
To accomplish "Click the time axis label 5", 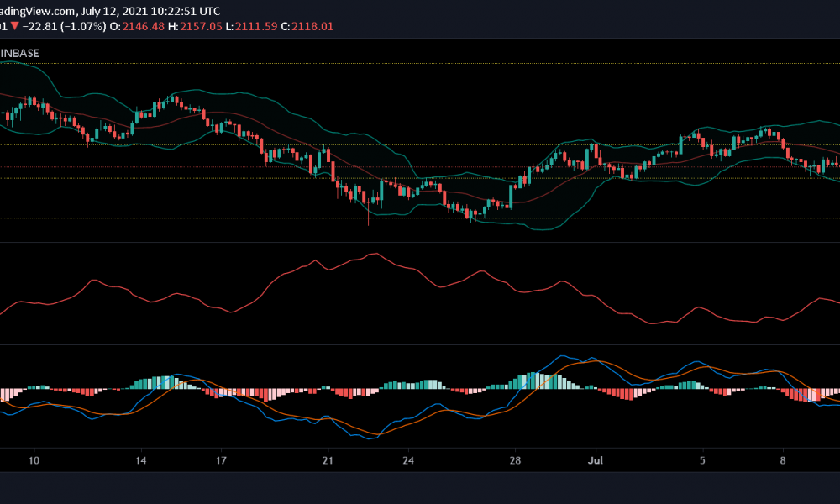I will point(702,460).
